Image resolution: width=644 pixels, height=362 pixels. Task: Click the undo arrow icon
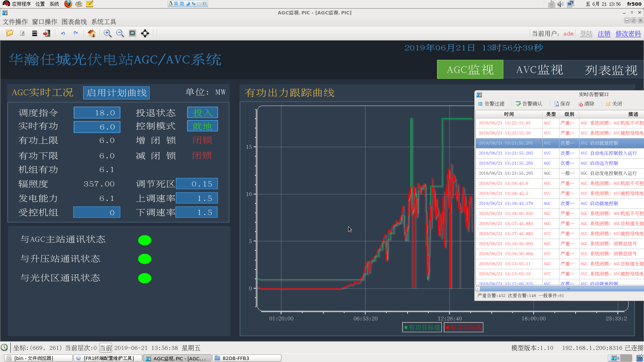click(63, 33)
